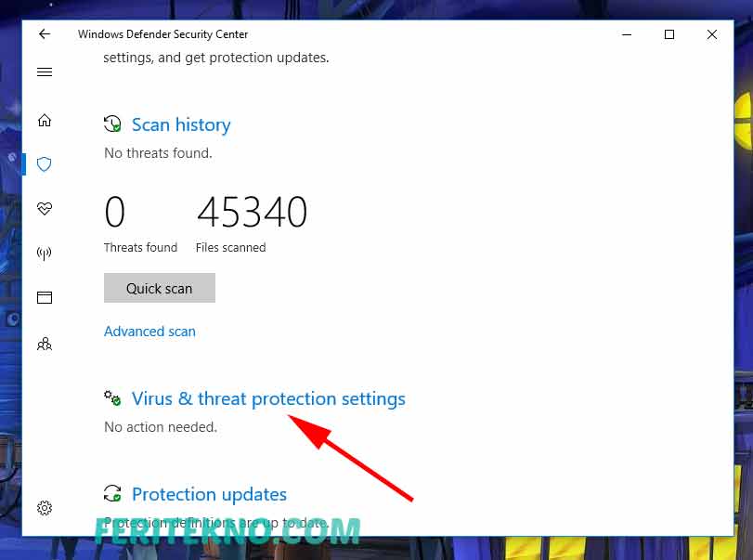Start a Quick scan
753x560 pixels.
[x=160, y=288]
